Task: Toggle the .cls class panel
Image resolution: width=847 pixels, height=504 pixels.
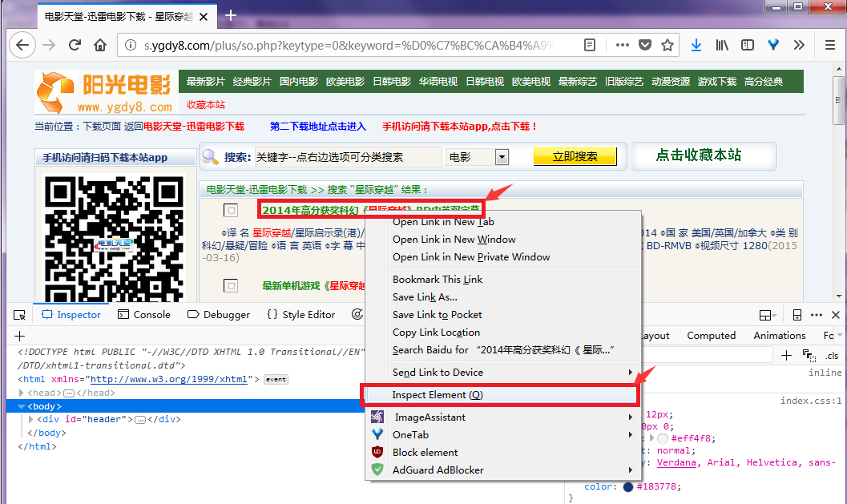Action: coord(832,356)
